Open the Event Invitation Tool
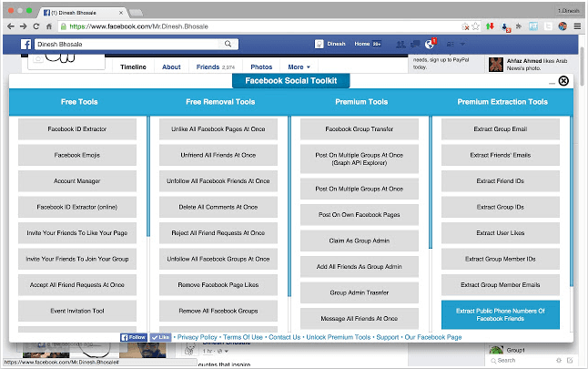This screenshot has width=588, height=369. point(77,311)
